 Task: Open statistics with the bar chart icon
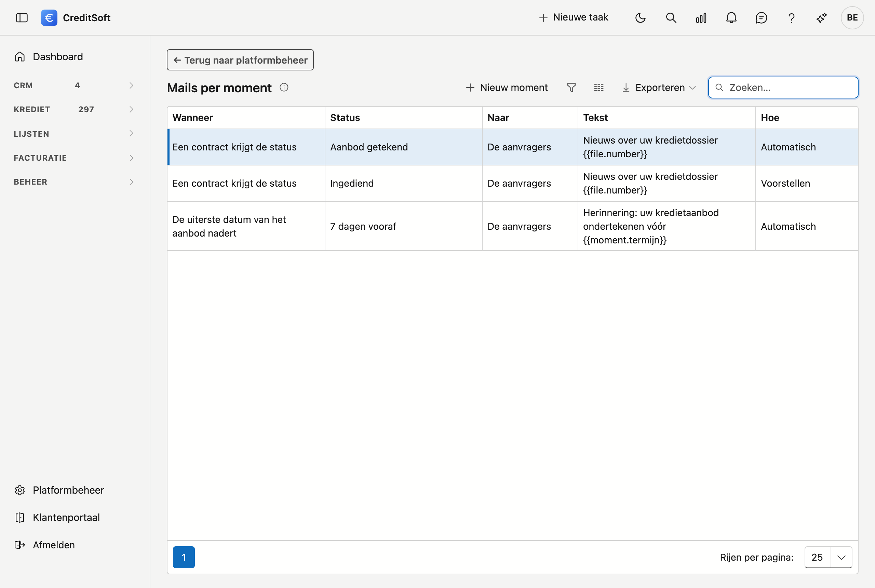(701, 18)
